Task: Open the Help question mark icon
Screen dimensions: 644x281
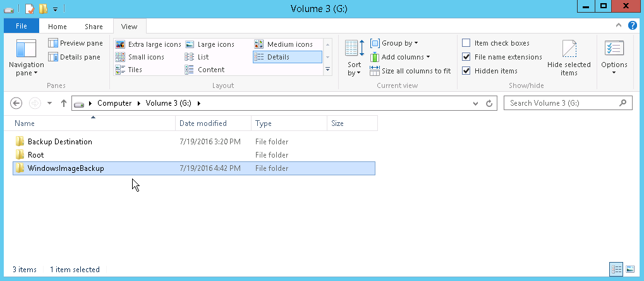Action: tap(633, 25)
